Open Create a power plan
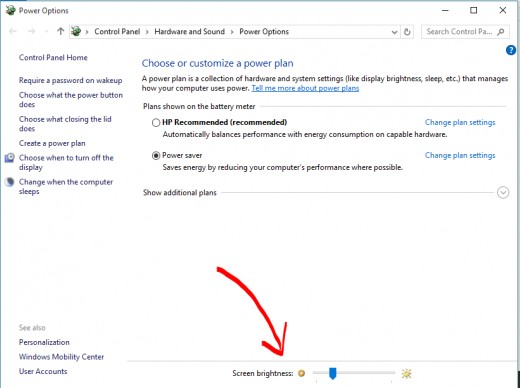This screenshot has width=520, height=388. (52, 143)
